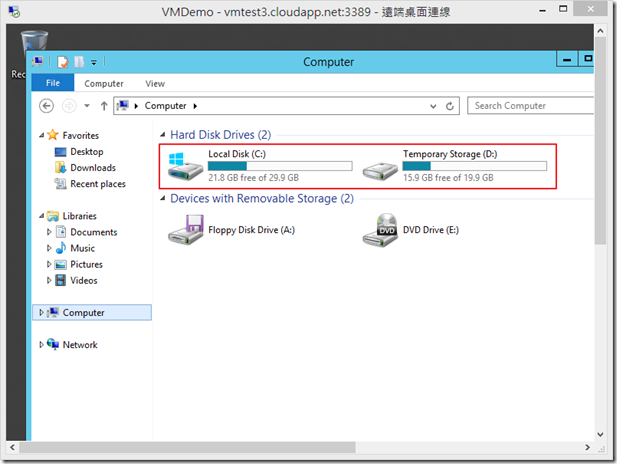
Task: Click the Properties quick access toolbar icon
Action: [63, 62]
